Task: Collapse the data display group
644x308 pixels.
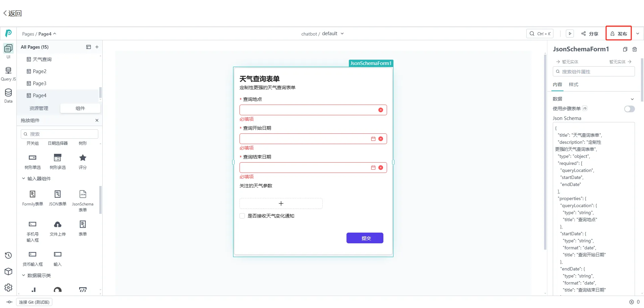Action: point(23,275)
